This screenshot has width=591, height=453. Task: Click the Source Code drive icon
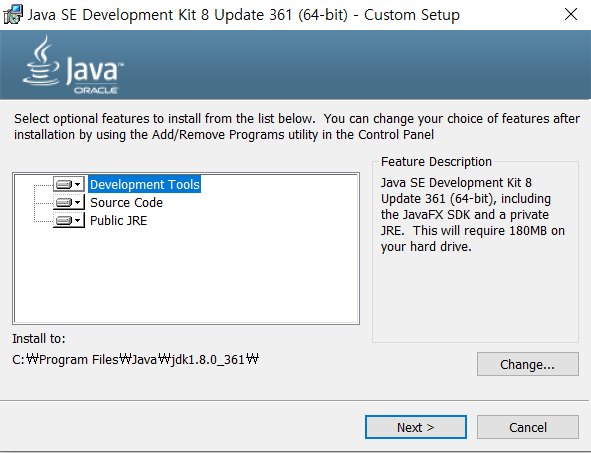point(64,203)
